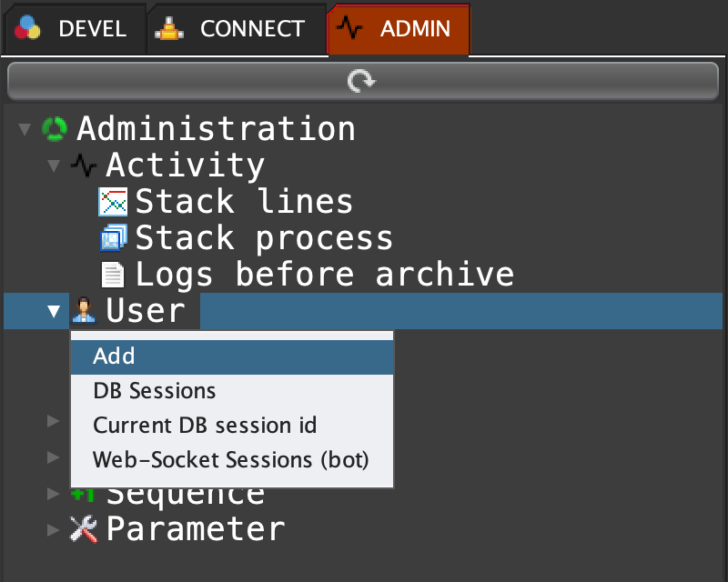
Task: Expand the Parameter node arrow
Action: 54,529
